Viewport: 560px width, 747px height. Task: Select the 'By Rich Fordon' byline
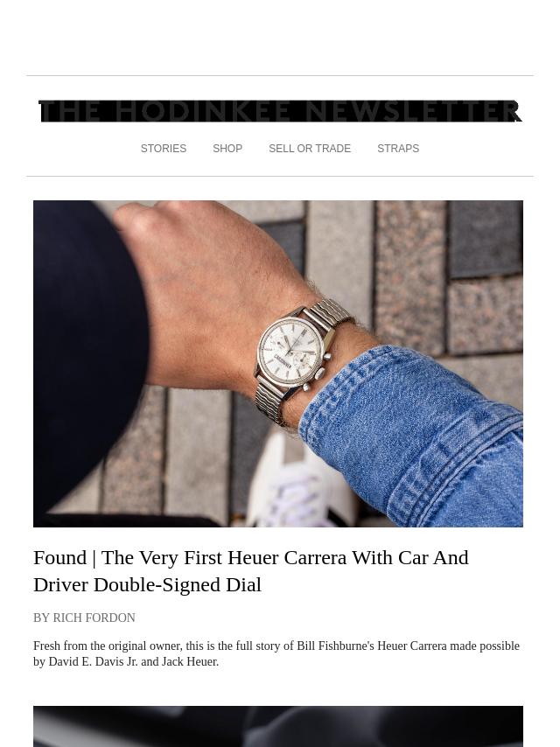pos(84,618)
